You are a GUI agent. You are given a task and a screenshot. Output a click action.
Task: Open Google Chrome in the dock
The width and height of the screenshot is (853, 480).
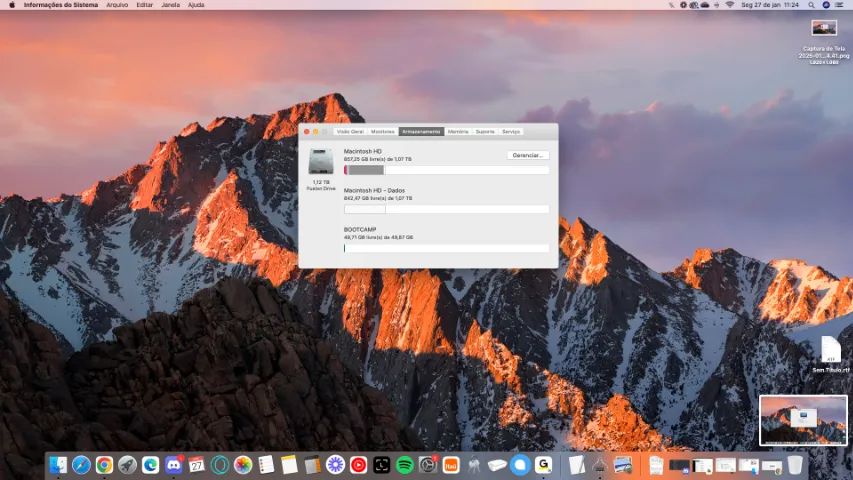pos(104,465)
